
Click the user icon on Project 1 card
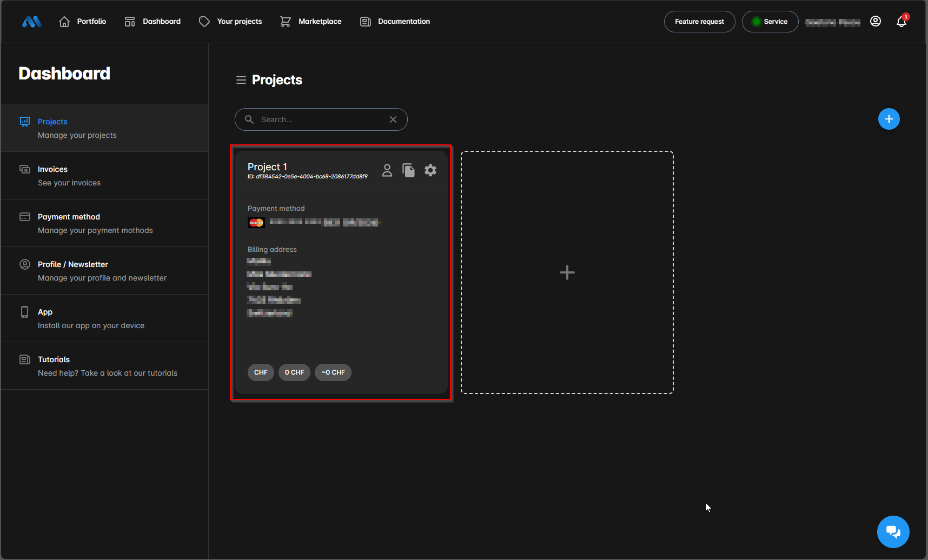(x=387, y=170)
